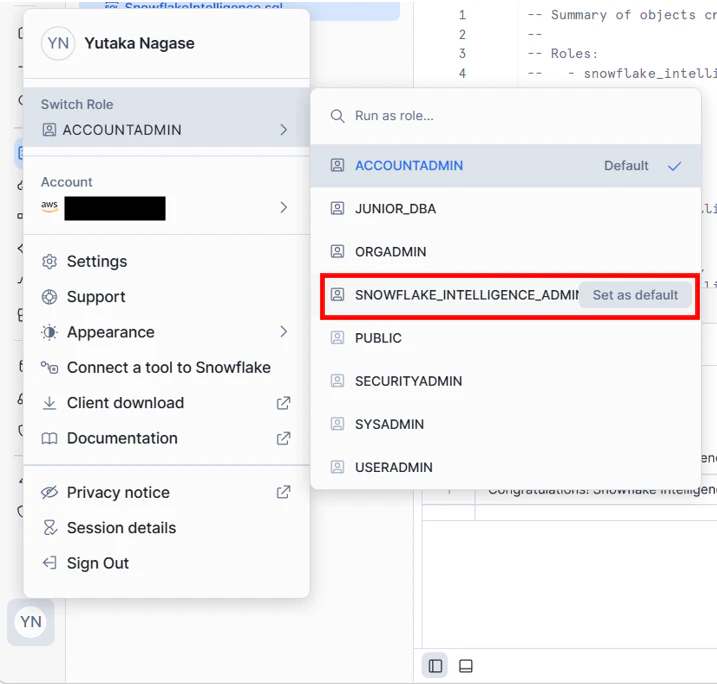Click the role icon beside JUNIOR_DBA
The image size is (717, 684).
pyautogui.click(x=337, y=208)
